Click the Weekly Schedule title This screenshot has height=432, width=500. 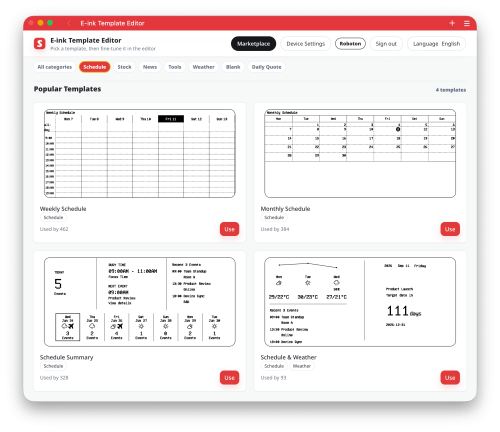point(63,209)
